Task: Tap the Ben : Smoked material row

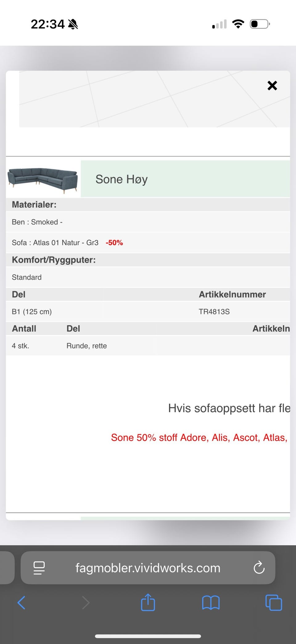Action: [148, 222]
